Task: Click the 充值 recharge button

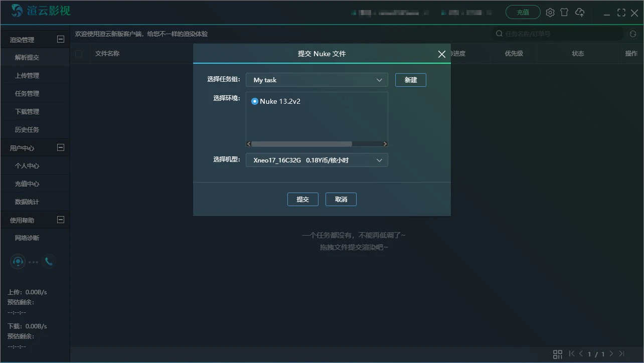Action: click(523, 12)
